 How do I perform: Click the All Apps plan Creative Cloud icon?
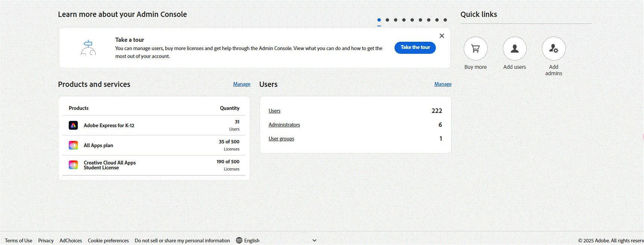point(73,145)
